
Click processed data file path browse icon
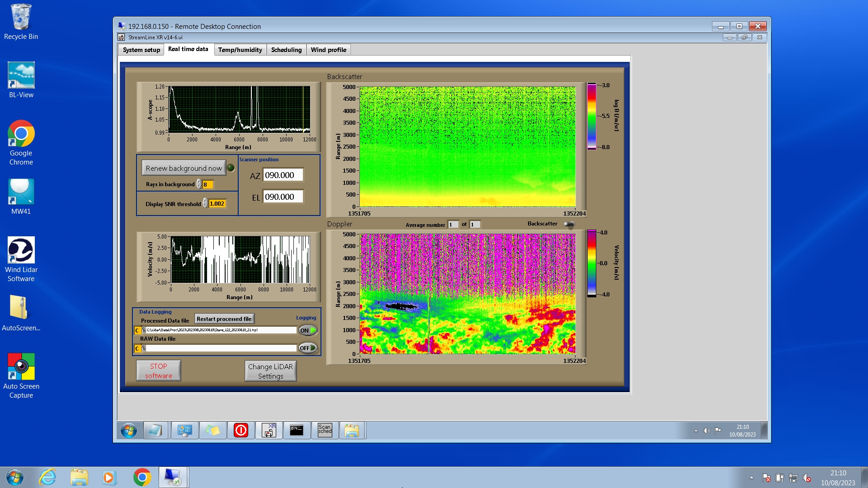coord(144,330)
